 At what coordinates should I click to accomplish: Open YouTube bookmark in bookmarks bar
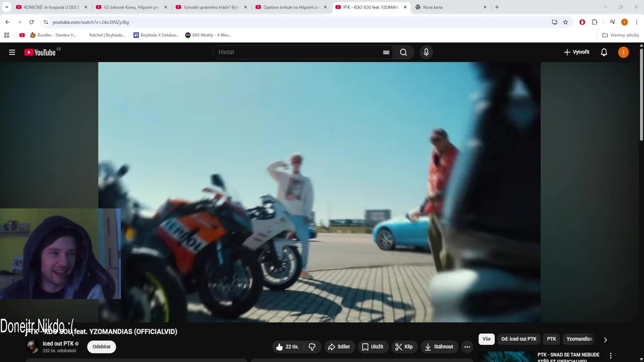pyautogui.click(x=22, y=35)
